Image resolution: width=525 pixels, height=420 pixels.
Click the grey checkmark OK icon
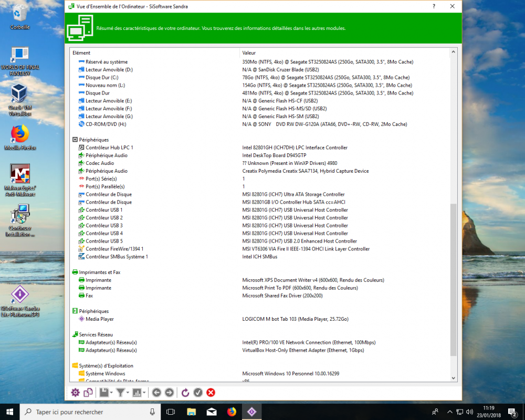coord(198,392)
